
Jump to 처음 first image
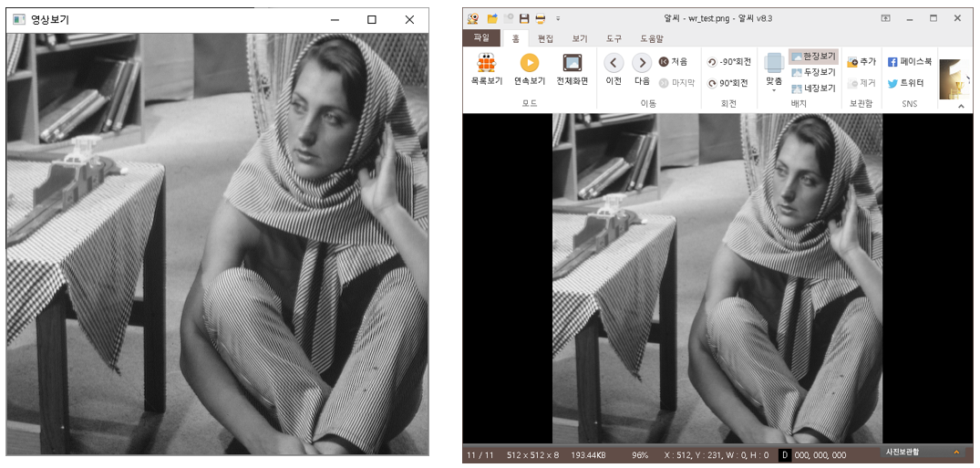coord(673,62)
